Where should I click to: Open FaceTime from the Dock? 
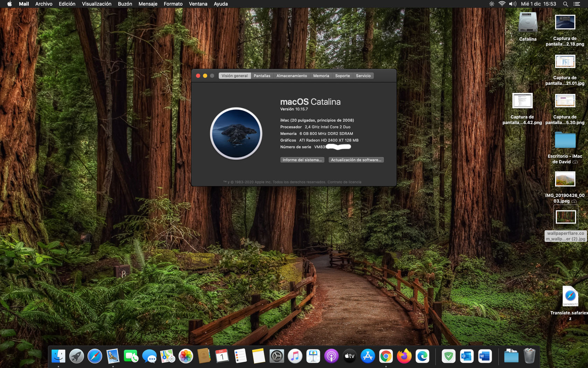(x=131, y=356)
